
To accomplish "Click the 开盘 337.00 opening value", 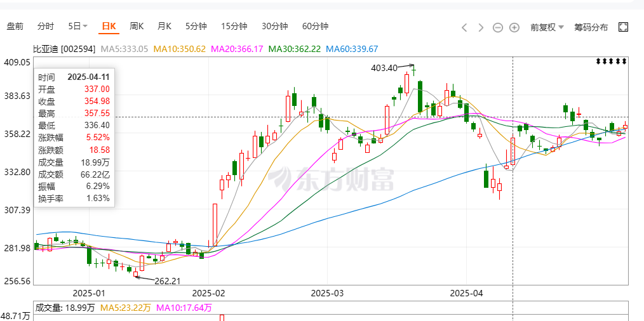I will 98,89.
